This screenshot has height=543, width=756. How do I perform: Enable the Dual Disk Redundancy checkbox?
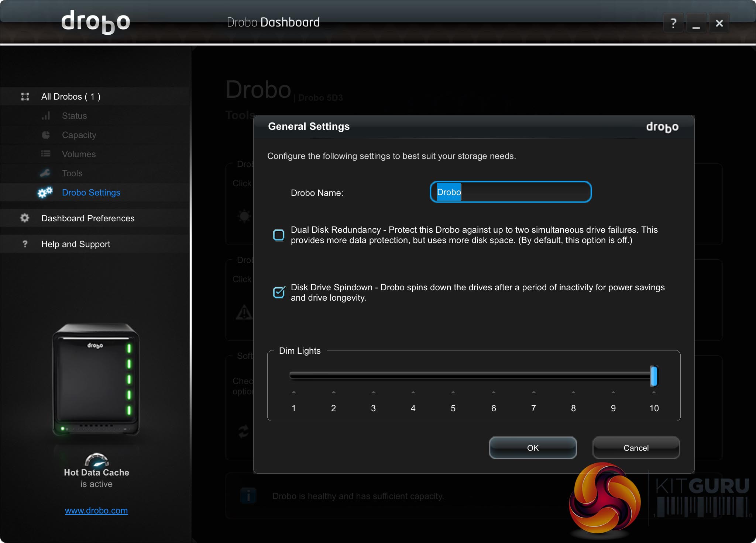coord(279,235)
